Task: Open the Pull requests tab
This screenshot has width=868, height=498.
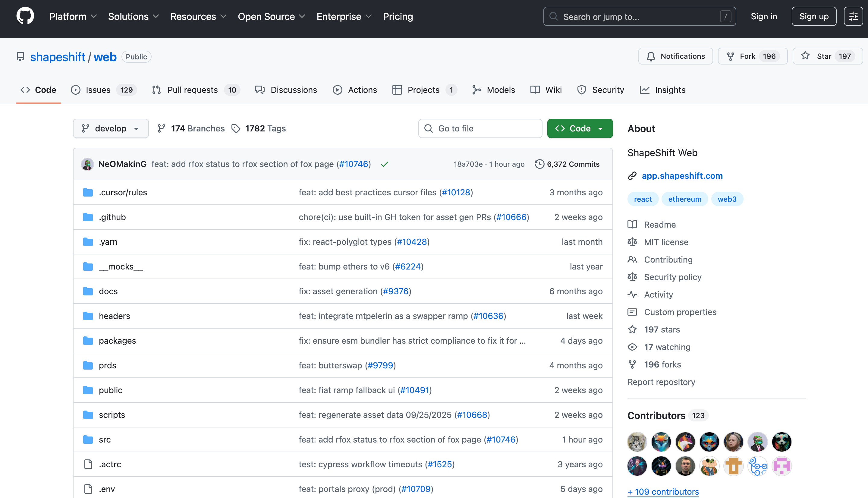Action: pos(192,90)
